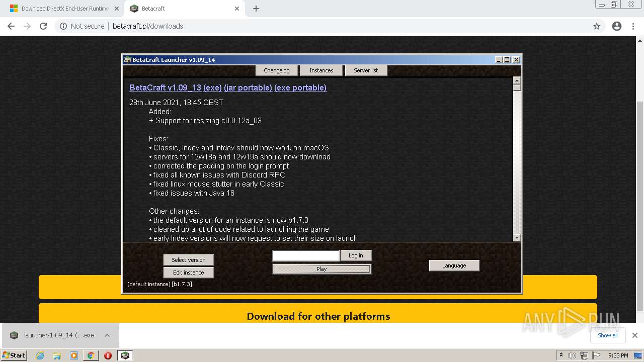This screenshot has height=362, width=644.
Task: Open the Windows Start menu
Action: click(14, 355)
